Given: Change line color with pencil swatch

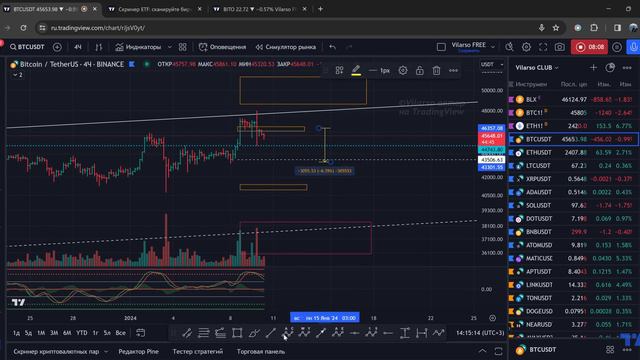Looking at the screenshot, I should tap(356, 70).
